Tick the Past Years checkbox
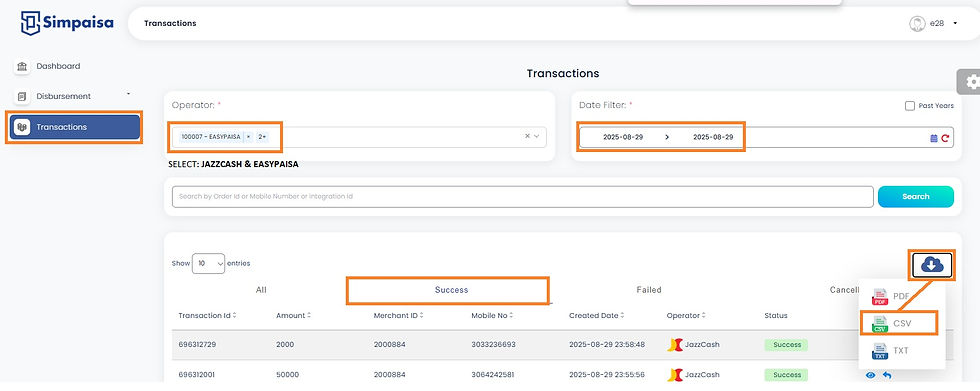This screenshot has width=980, height=391. (910, 106)
